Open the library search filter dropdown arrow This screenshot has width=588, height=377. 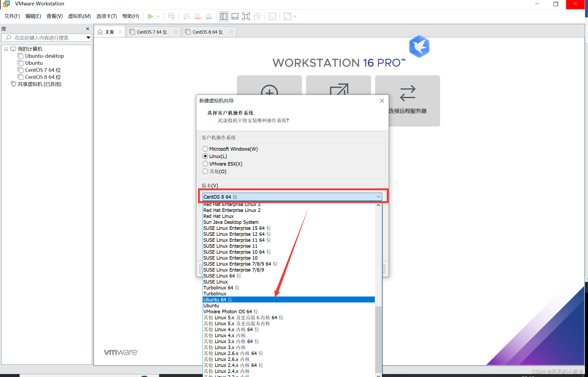pyautogui.click(x=88, y=38)
